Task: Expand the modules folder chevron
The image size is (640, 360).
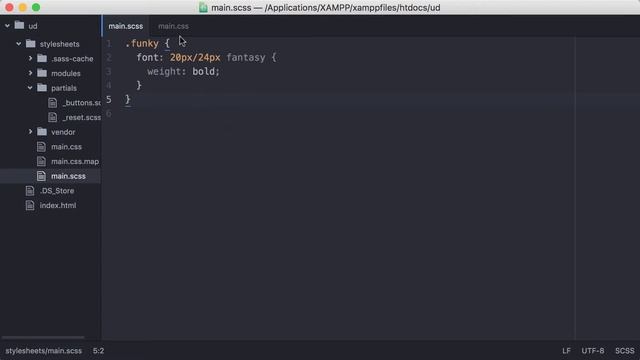Action: (x=30, y=73)
